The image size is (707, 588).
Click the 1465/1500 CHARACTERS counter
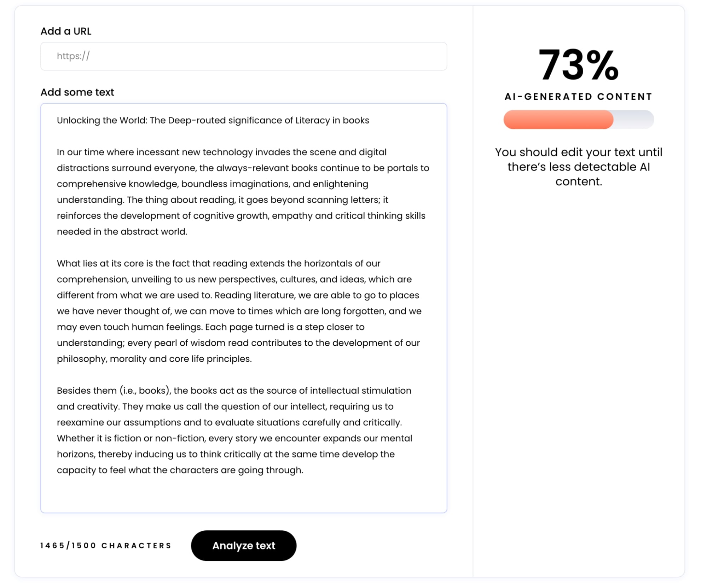(x=105, y=545)
